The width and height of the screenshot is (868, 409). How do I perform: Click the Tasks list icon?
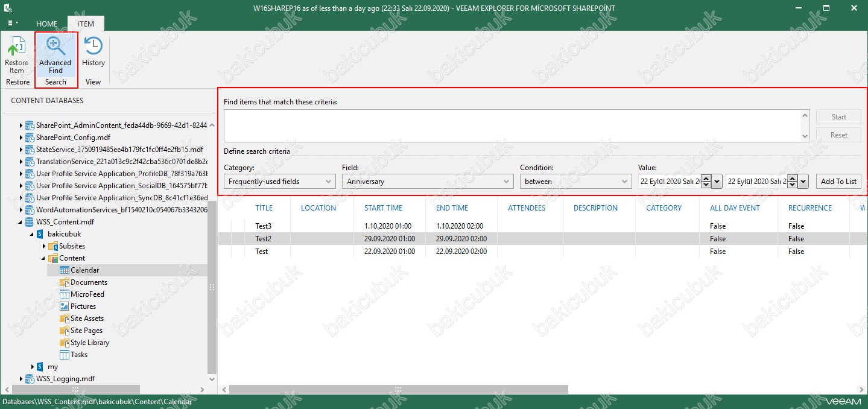tap(65, 355)
